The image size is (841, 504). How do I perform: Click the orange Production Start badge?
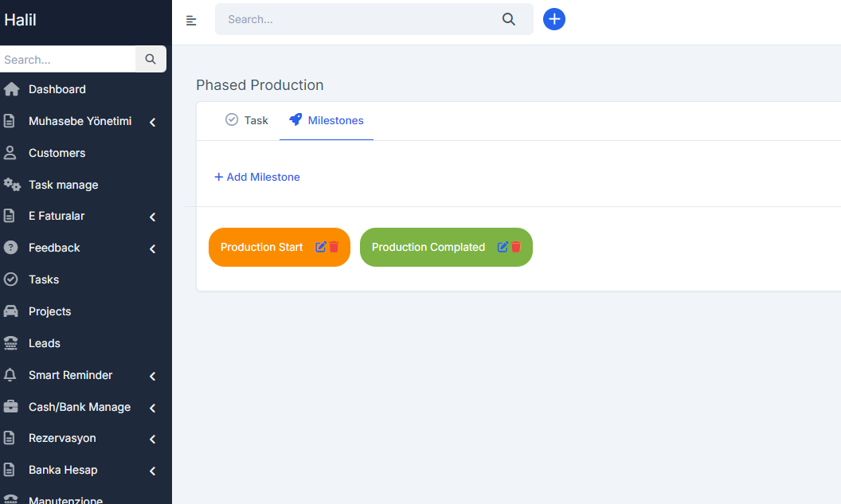coord(261,247)
